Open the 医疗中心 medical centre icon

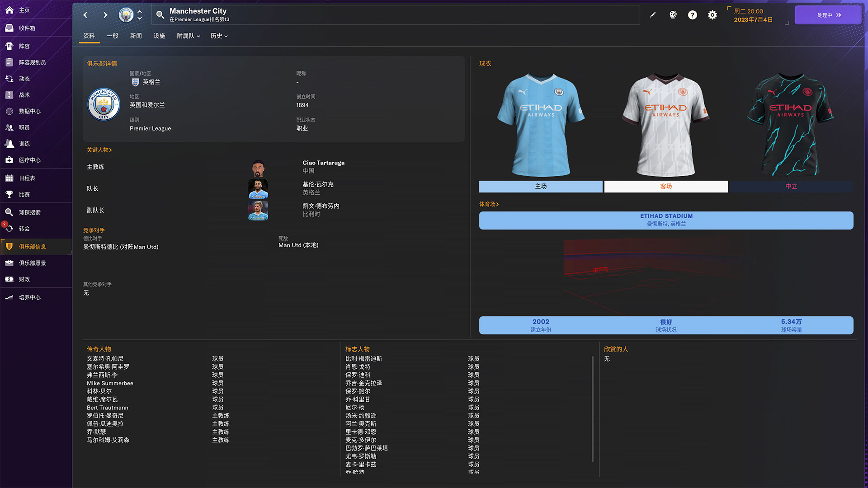coord(9,160)
